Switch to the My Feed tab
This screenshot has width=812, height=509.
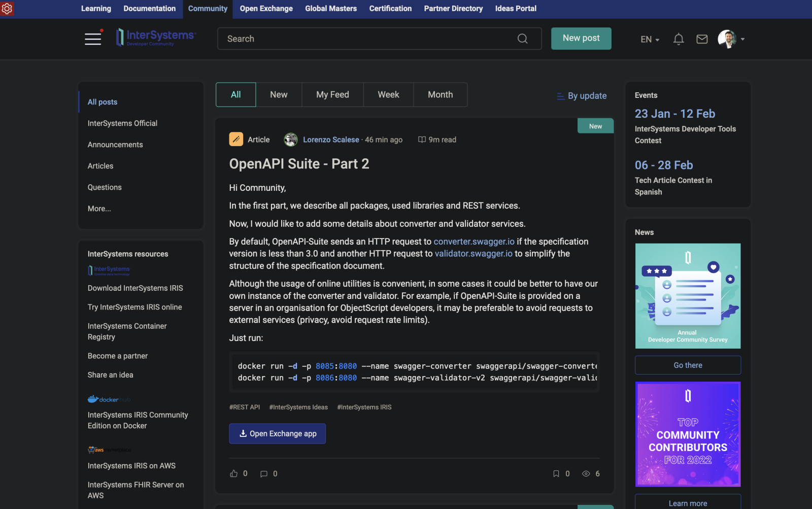pyautogui.click(x=332, y=95)
